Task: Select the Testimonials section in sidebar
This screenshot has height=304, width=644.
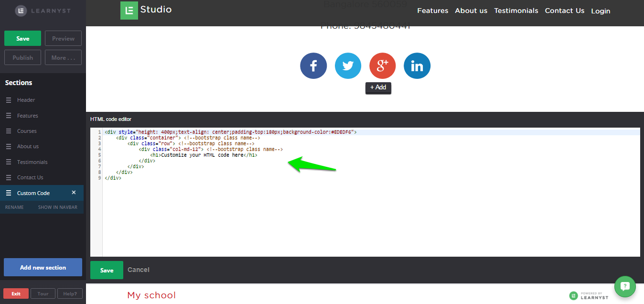Action: [x=32, y=162]
